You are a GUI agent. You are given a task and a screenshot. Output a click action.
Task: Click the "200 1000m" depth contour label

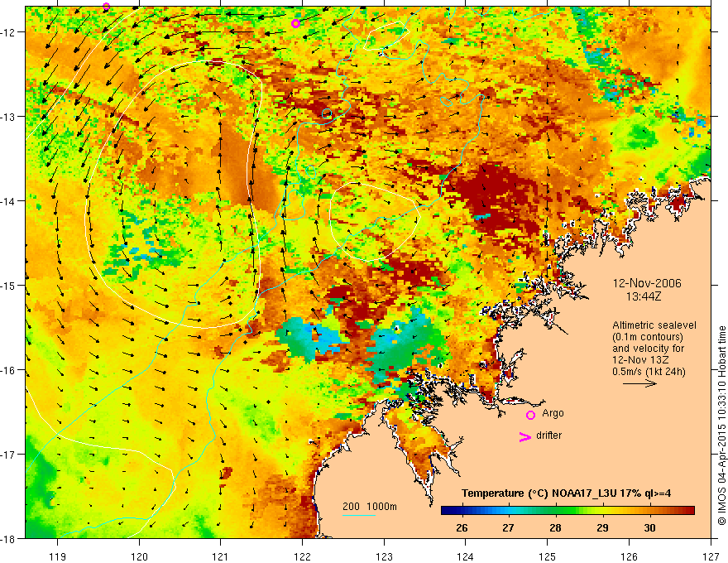370,507
